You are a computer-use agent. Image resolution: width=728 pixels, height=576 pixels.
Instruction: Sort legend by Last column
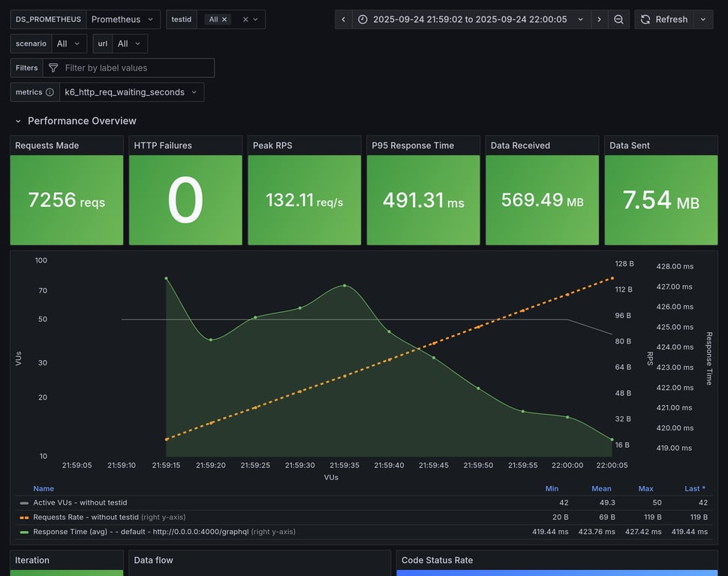pos(694,488)
